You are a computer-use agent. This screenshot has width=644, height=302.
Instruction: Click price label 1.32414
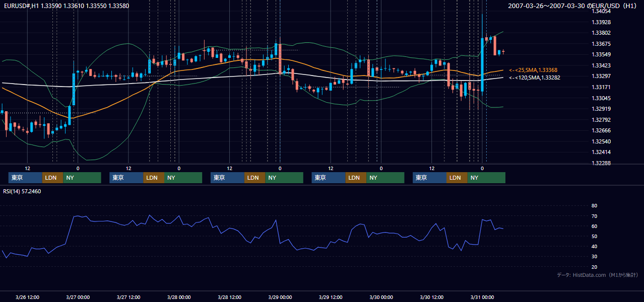click(x=601, y=152)
